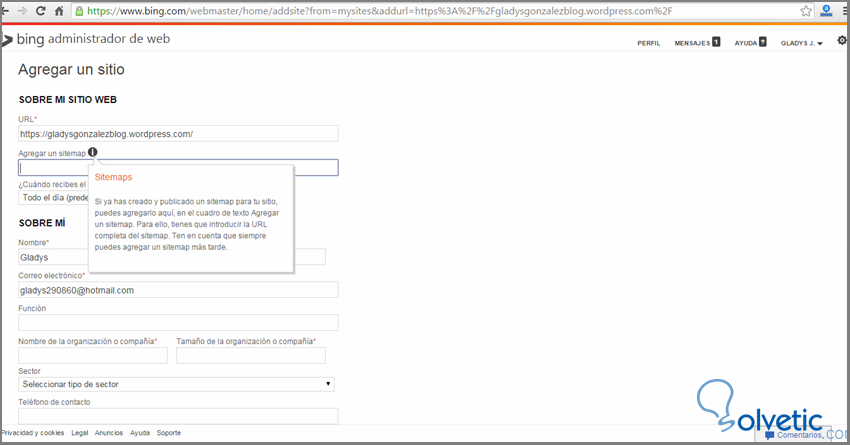Click the green padlock in address bar

79,11
